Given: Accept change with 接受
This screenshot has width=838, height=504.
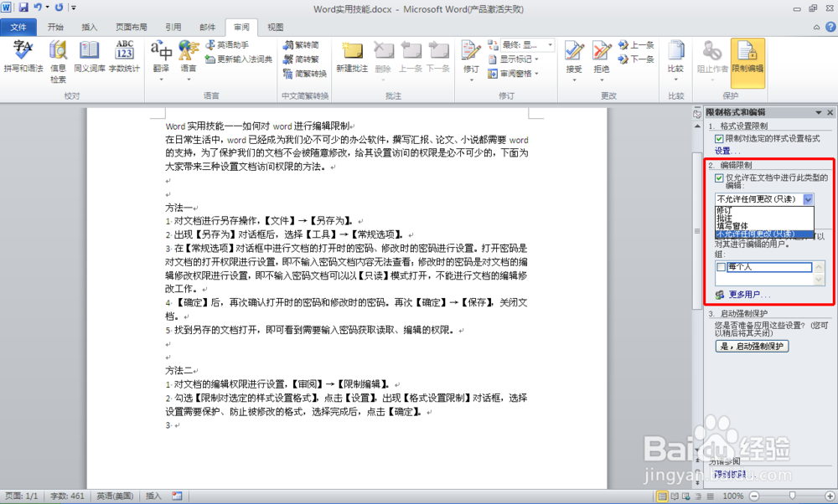Looking at the screenshot, I should pyautogui.click(x=574, y=60).
